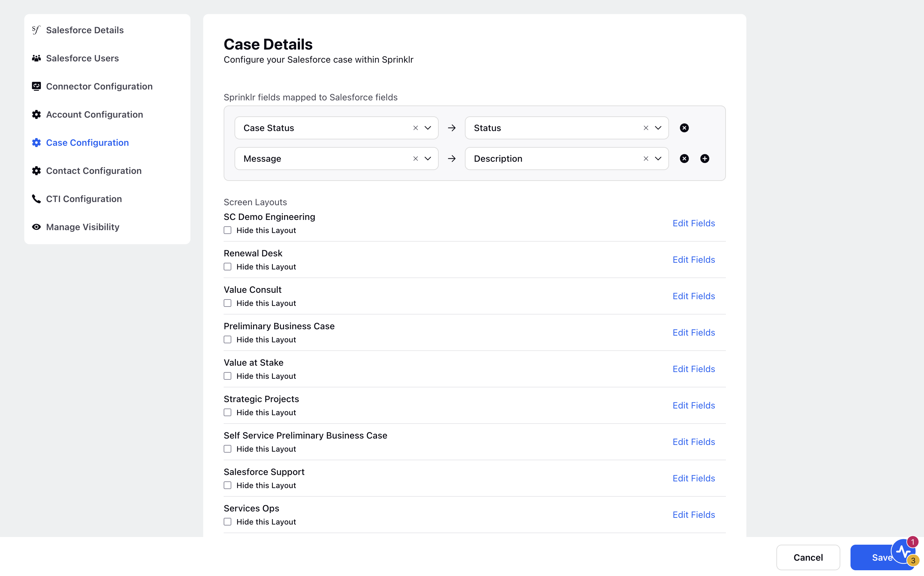Click the Cancel button

[808, 557]
